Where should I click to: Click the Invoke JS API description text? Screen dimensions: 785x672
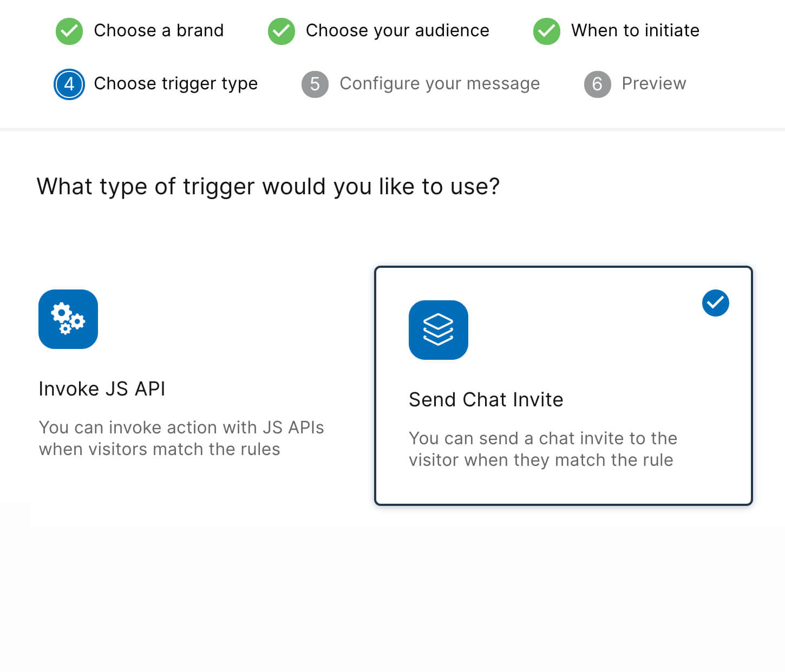point(181,438)
